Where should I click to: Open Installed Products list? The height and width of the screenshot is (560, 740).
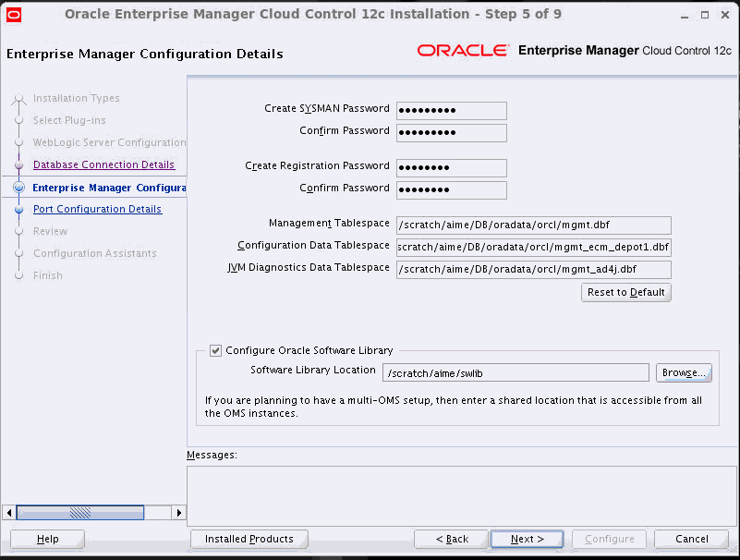249,539
